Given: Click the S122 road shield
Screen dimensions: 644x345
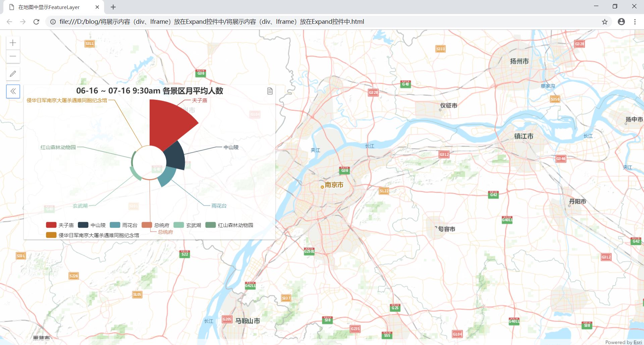Looking at the screenshot, I should pyautogui.click(x=384, y=191).
